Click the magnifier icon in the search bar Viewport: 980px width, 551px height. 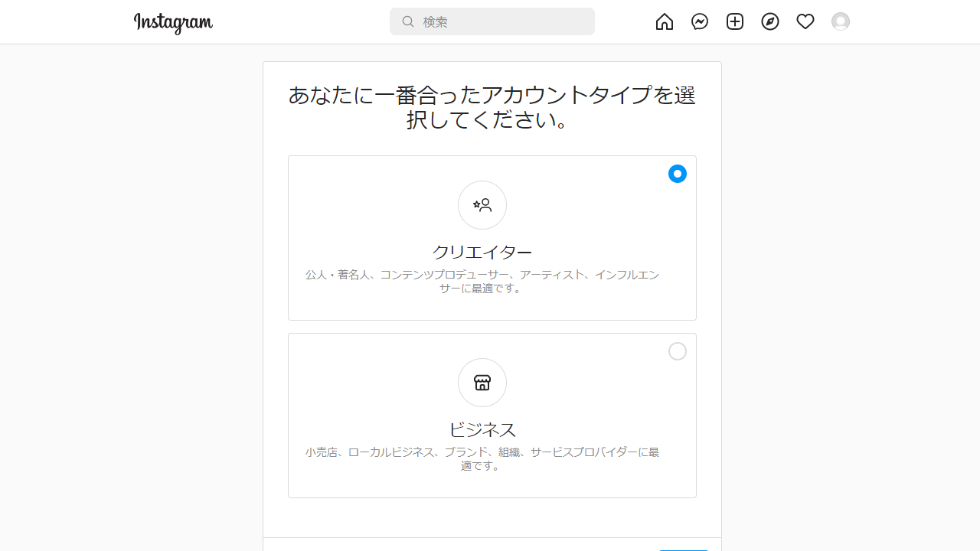coord(408,21)
